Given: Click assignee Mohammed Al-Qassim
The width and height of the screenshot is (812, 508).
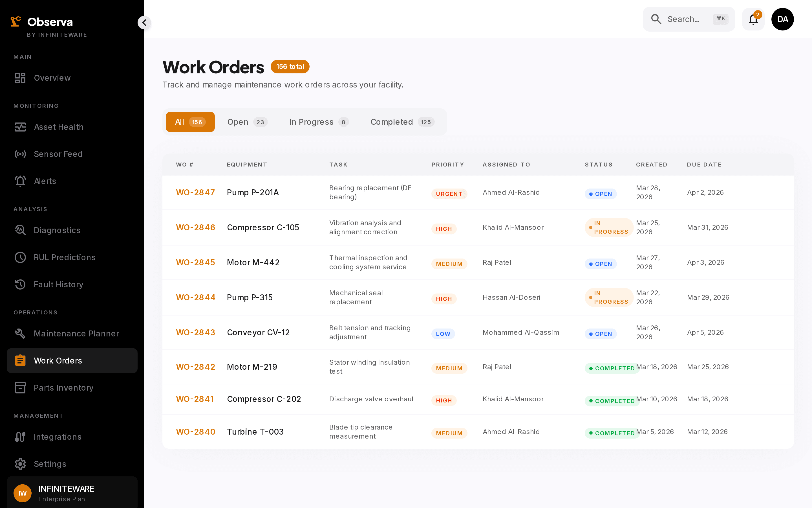Looking at the screenshot, I should [521, 332].
